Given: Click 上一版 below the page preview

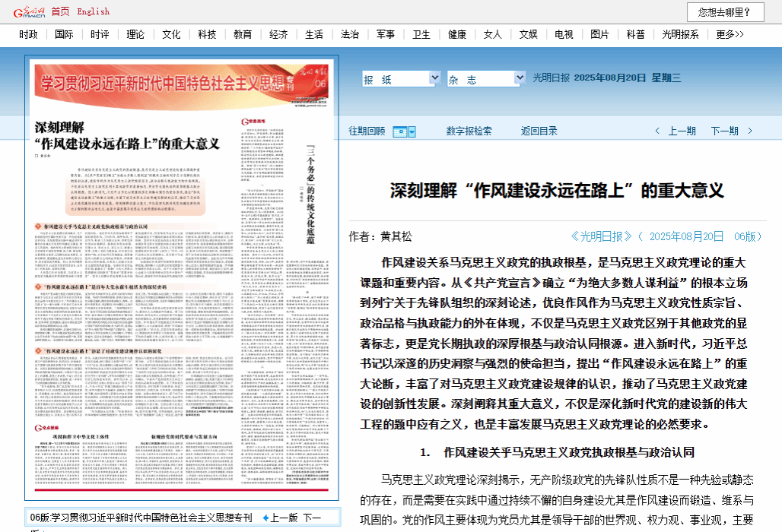Looking at the screenshot, I should (284, 518).
